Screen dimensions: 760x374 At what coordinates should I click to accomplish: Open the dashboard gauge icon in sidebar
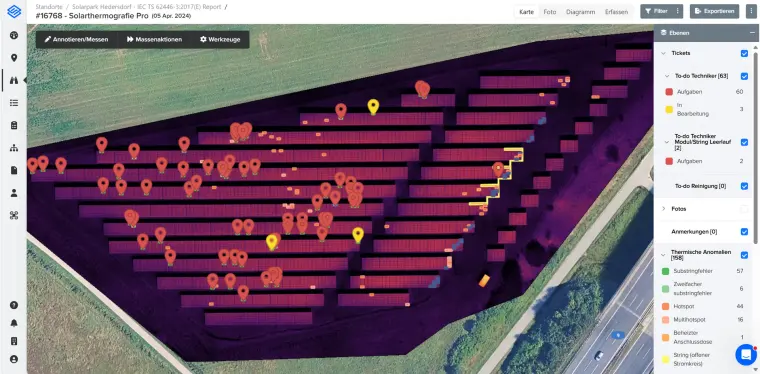tap(14, 35)
